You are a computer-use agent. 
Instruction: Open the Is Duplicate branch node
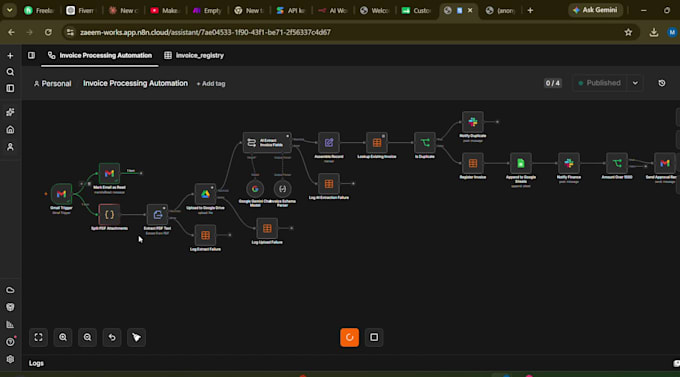(x=425, y=142)
